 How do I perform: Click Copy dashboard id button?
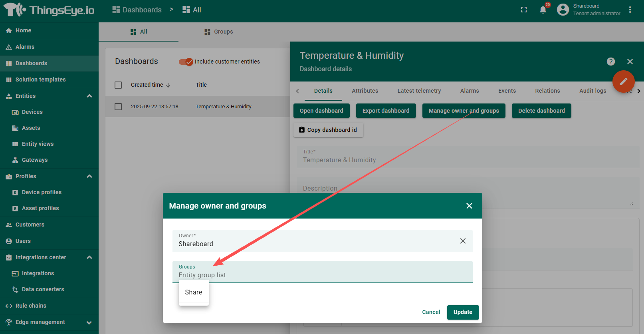point(328,130)
